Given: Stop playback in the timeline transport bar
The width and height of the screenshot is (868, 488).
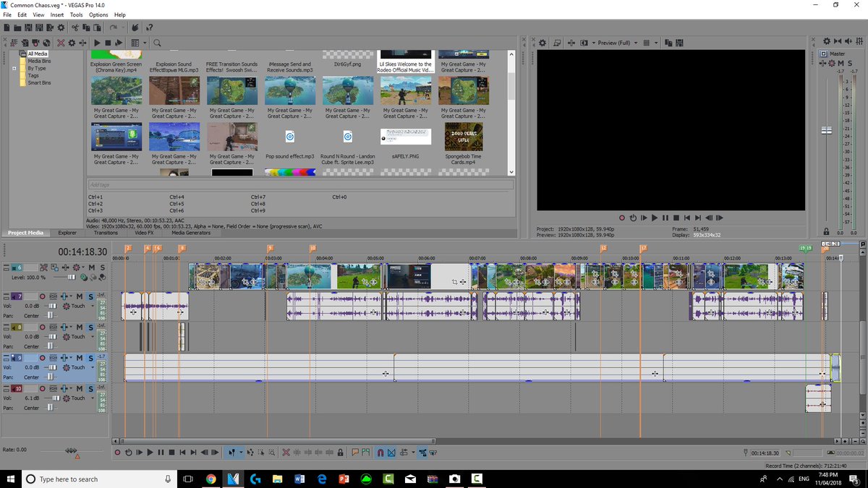Looking at the screenshot, I should pos(171,453).
